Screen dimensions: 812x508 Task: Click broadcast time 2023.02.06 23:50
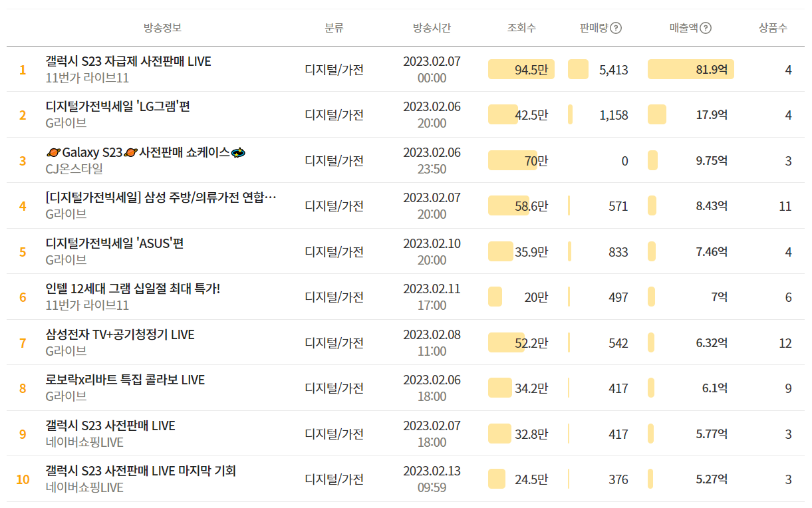[x=432, y=160]
